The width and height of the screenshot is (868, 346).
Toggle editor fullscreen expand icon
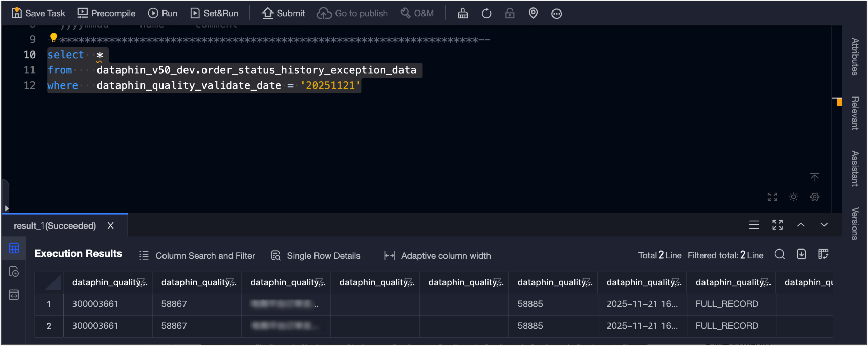click(x=773, y=197)
